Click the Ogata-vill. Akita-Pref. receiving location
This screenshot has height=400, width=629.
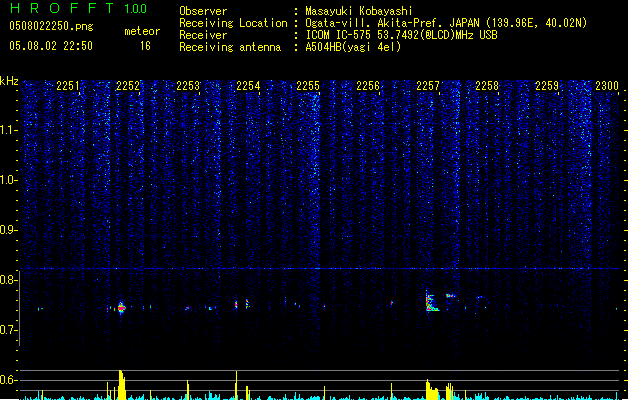coord(446,23)
